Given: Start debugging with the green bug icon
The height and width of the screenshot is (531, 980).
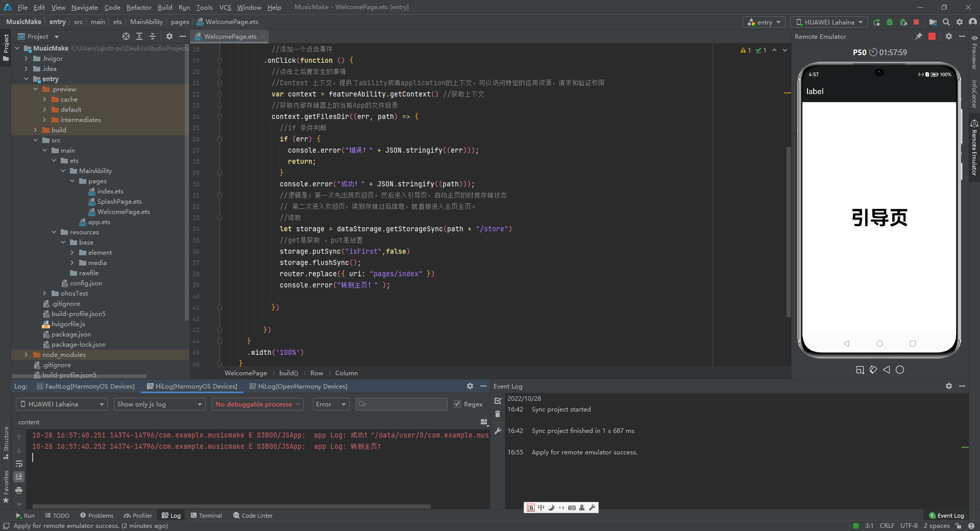Looking at the screenshot, I should pos(890,22).
